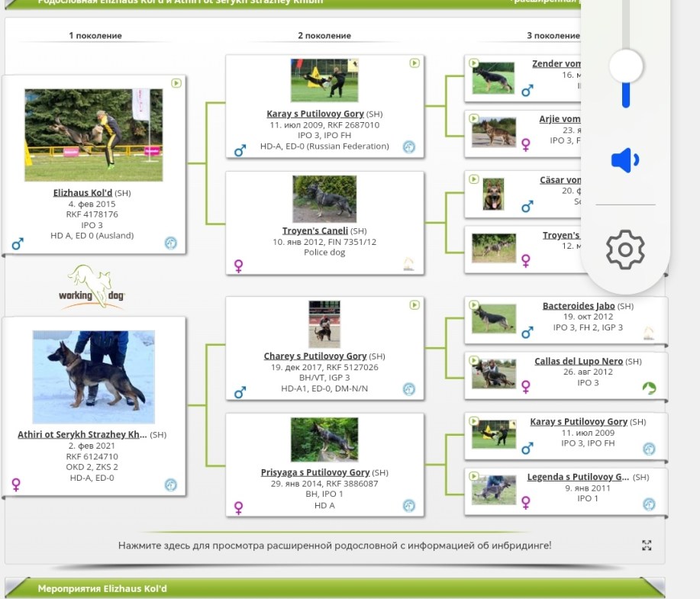Click play icon on Charey s Putilovoy Gory card
Viewport: 700px width, 599px height.
click(x=414, y=305)
